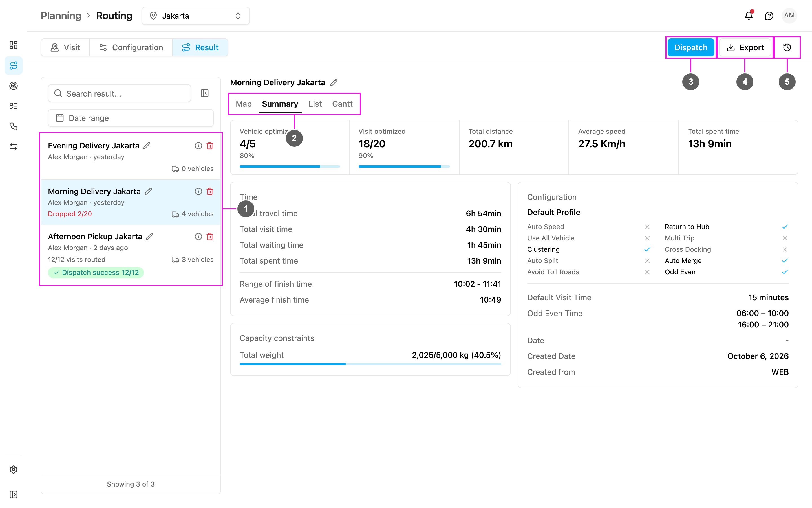Open the checklist icon in sidebar
812x508 pixels.
coord(14,106)
